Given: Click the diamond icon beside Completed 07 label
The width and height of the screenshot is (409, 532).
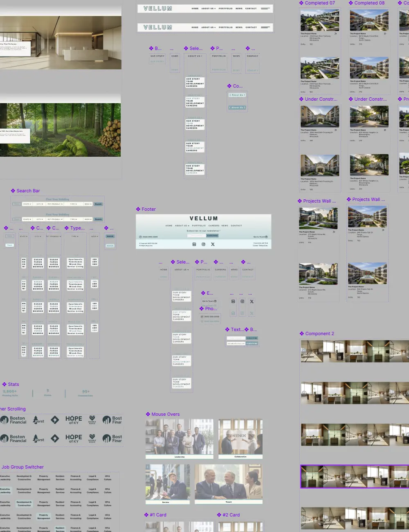Looking at the screenshot, I should (301, 3).
